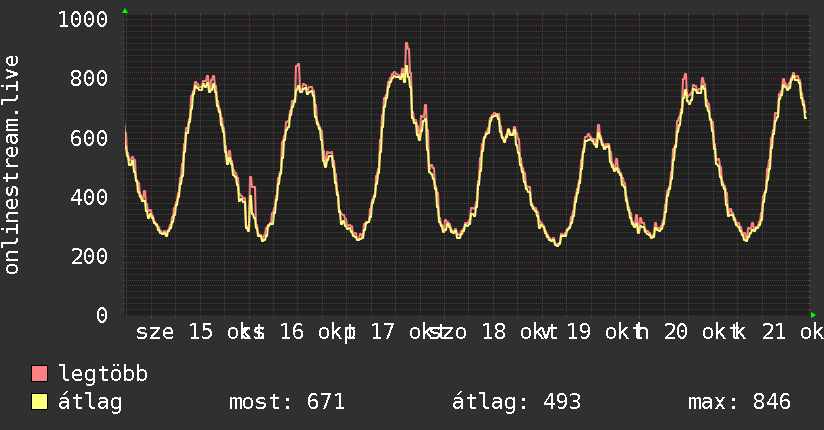Click the yellow átlag legend color swatch

tap(39, 402)
